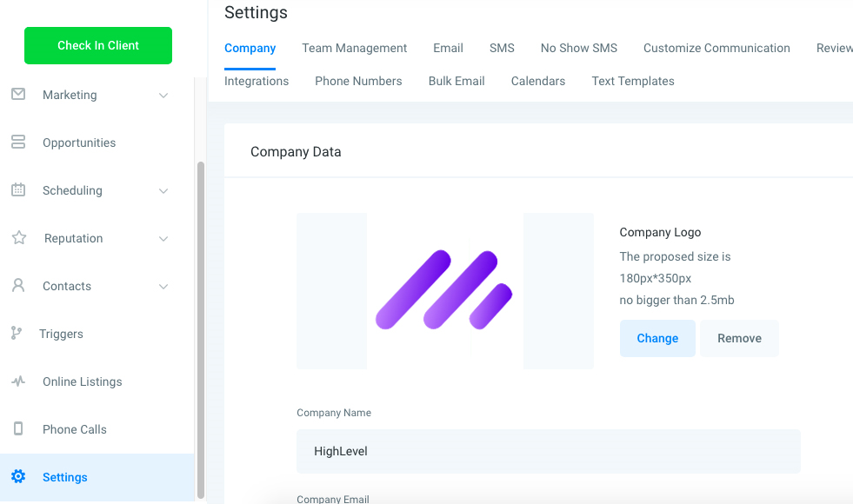This screenshot has width=853, height=504.
Task: Click the Company Logo label
Action: [x=660, y=232]
